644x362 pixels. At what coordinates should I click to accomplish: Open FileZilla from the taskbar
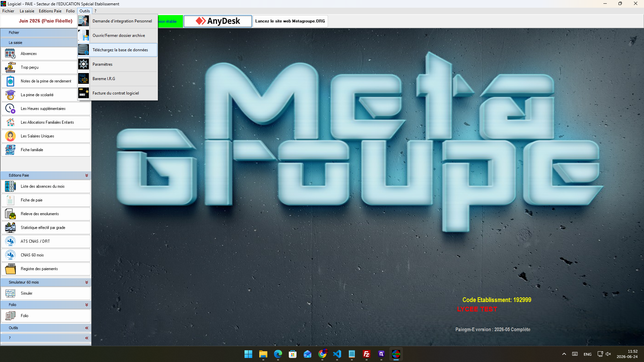click(x=366, y=354)
